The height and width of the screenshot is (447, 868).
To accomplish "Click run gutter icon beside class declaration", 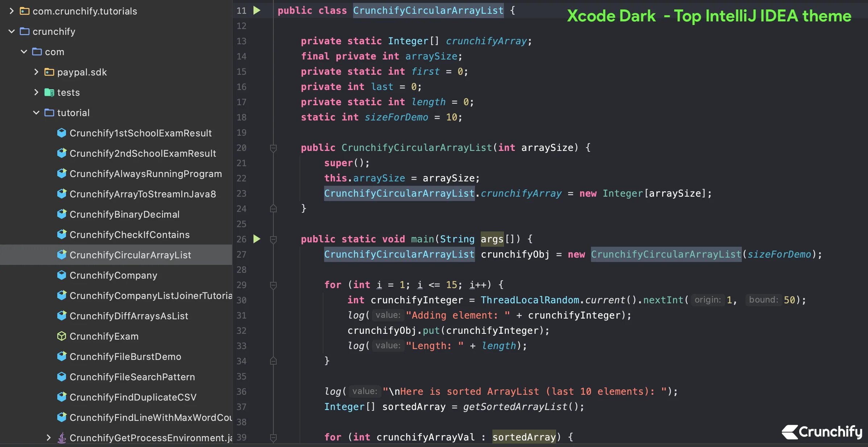I will coord(257,11).
